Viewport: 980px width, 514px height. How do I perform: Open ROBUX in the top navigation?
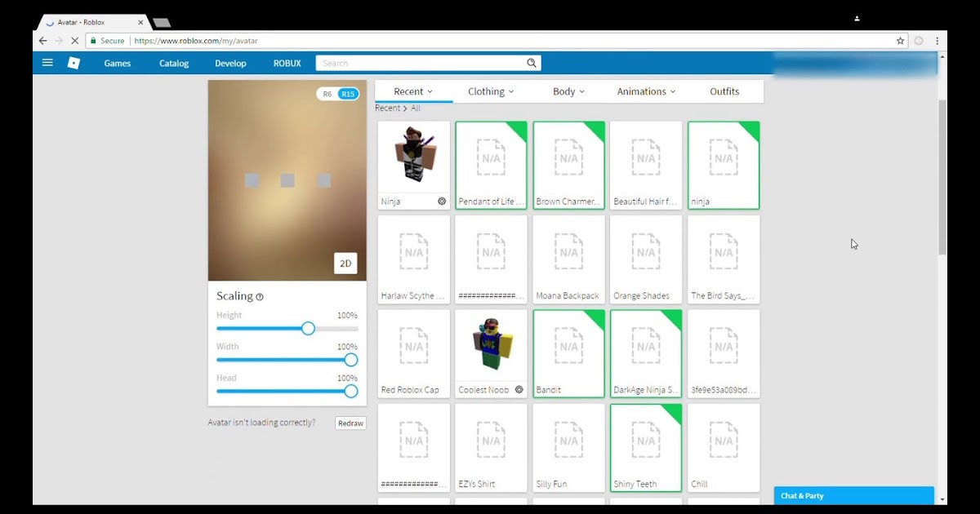pyautogui.click(x=287, y=64)
